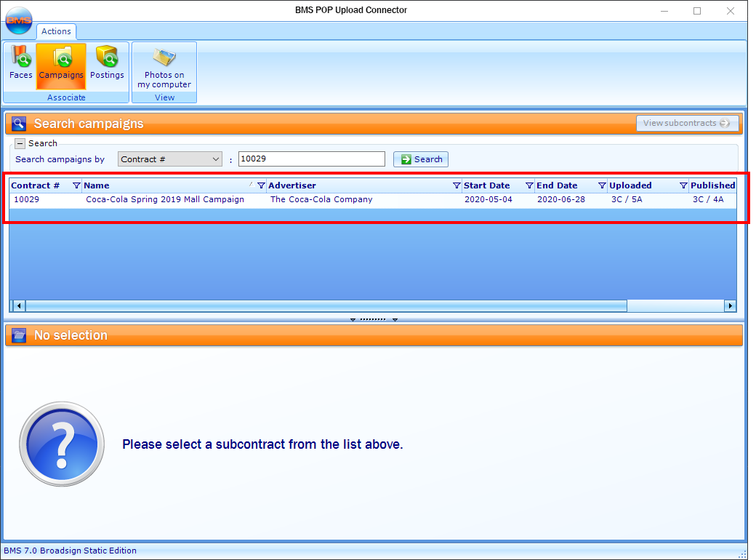This screenshot has width=756, height=560.
Task: Sort by Advertiser column header
Action: [292, 185]
